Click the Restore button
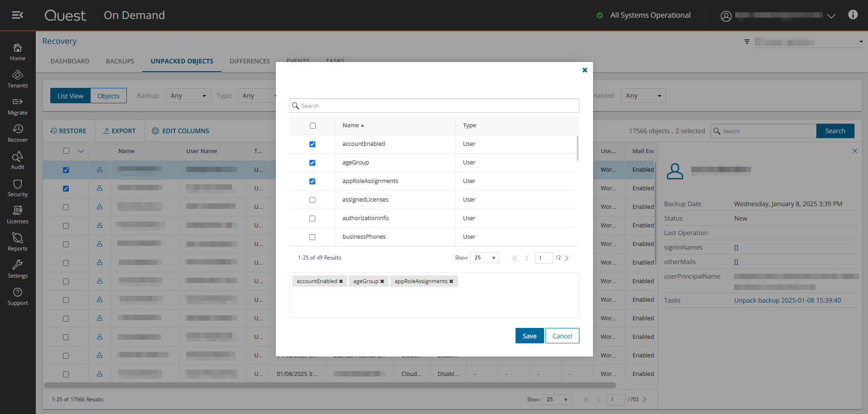The image size is (868, 414). [68, 131]
